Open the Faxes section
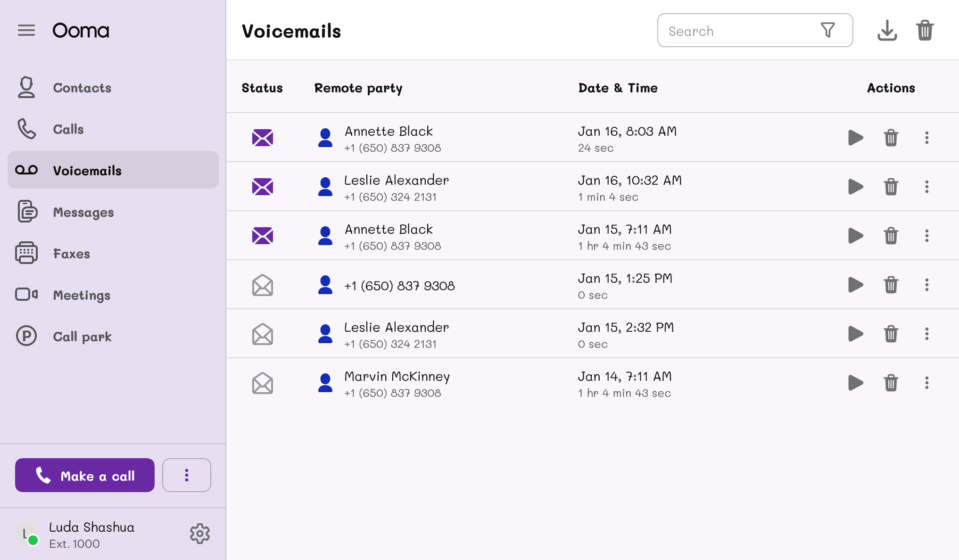The height and width of the screenshot is (560, 959). point(71,254)
